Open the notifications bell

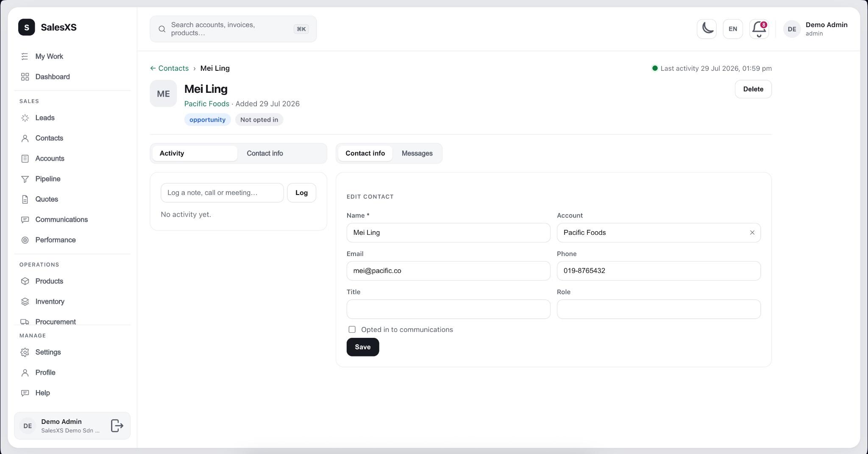(x=759, y=29)
